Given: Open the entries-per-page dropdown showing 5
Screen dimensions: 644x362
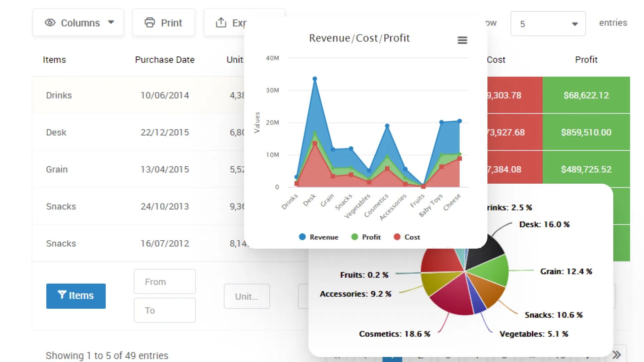Looking at the screenshot, I should click(547, 23).
